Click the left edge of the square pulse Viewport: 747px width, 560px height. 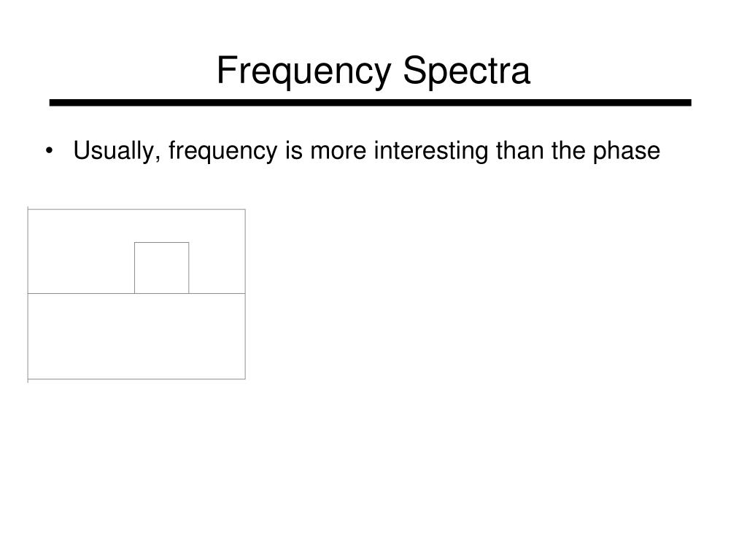click(x=134, y=268)
